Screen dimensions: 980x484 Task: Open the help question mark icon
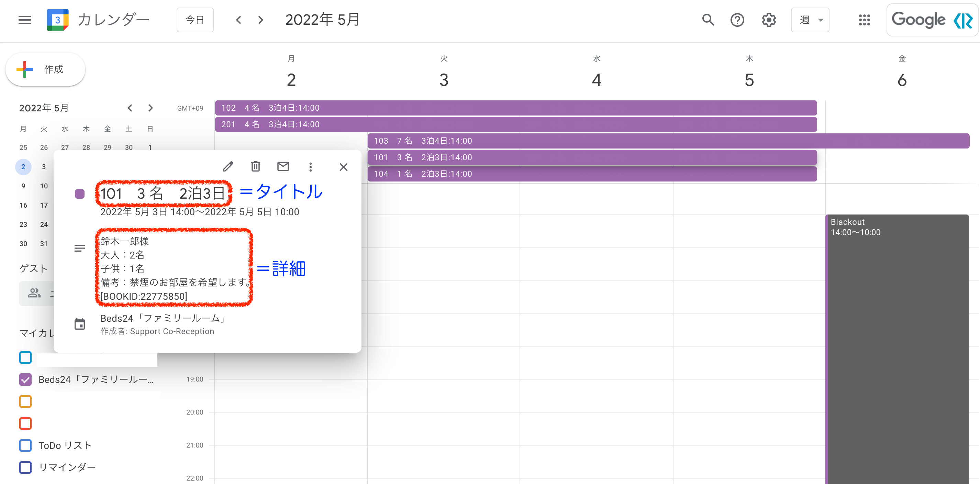pyautogui.click(x=737, y=20)
